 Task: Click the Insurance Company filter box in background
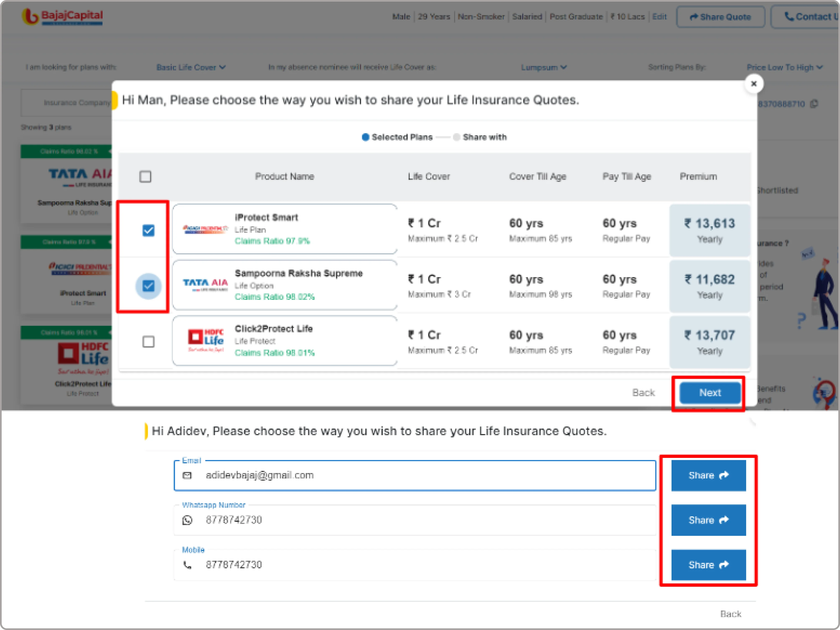[x=66, y=103]
